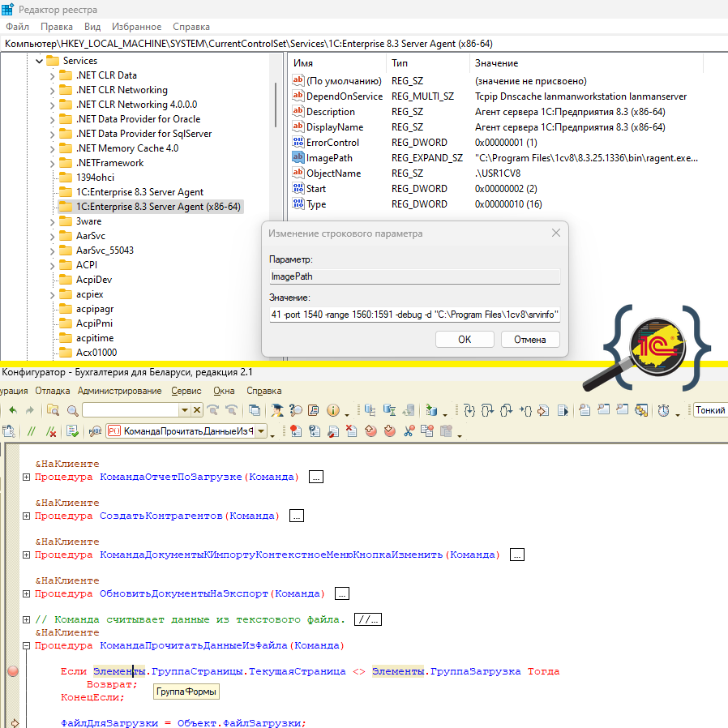Clear the search field with the X button
The image size is (728, 728).
pyautogui.click(x=197, y=410)
